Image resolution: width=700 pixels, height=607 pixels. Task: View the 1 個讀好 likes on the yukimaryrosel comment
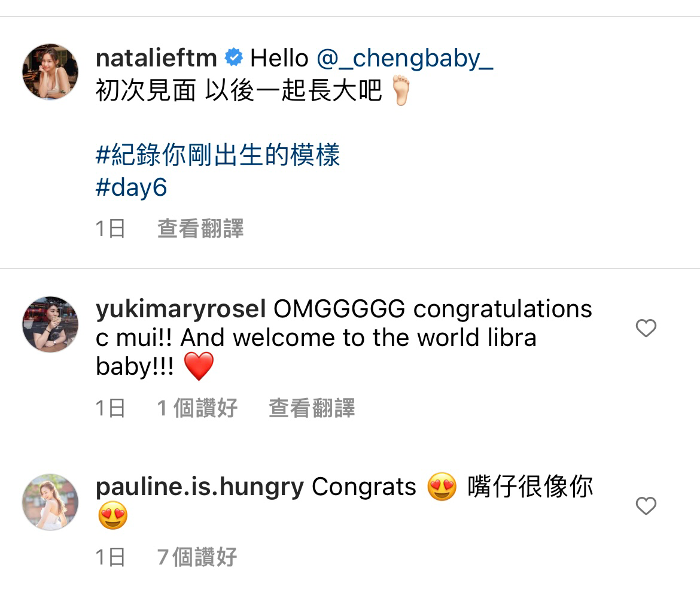pos(197,408)
